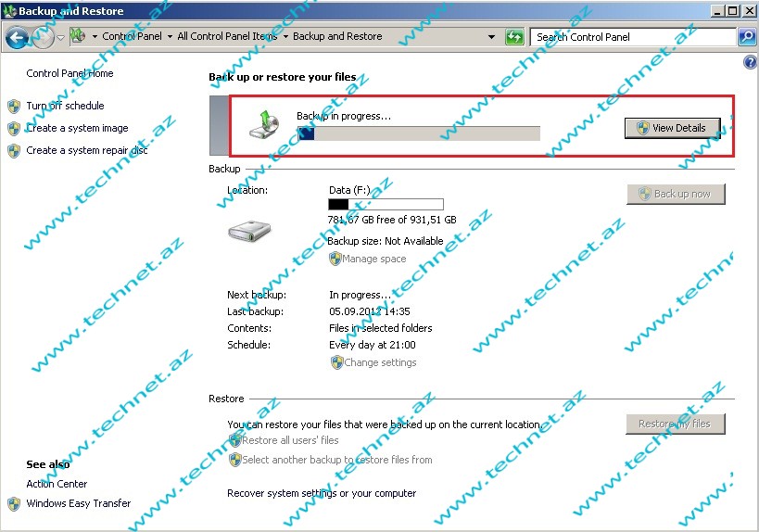The width and height of the screenshot is (759, 532).
Task: Click the search magnifier icon
Action: [747, 37]
